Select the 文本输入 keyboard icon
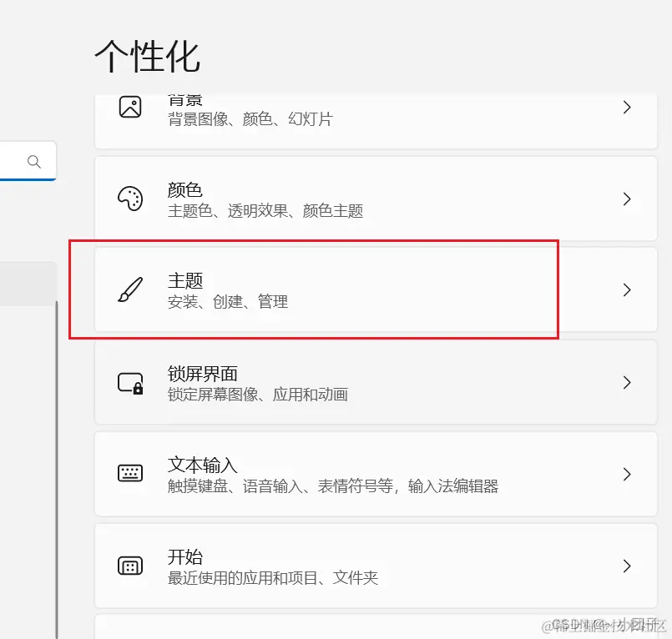 129,474
